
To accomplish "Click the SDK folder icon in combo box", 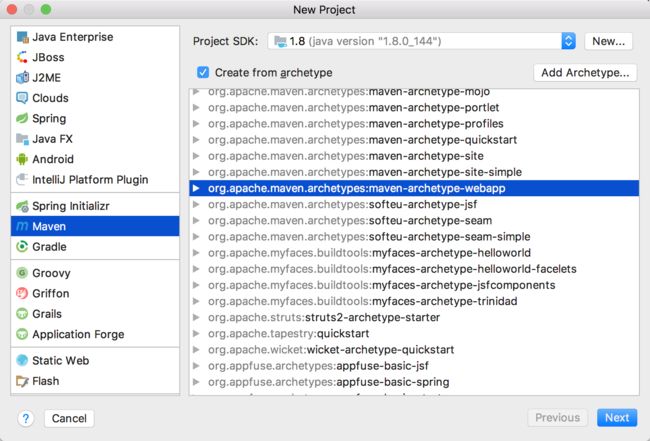I will [x=281, y=41].
